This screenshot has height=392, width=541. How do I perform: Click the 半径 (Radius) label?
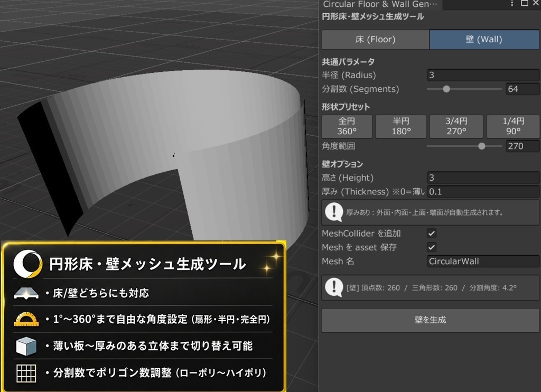[x=349, y=75]
